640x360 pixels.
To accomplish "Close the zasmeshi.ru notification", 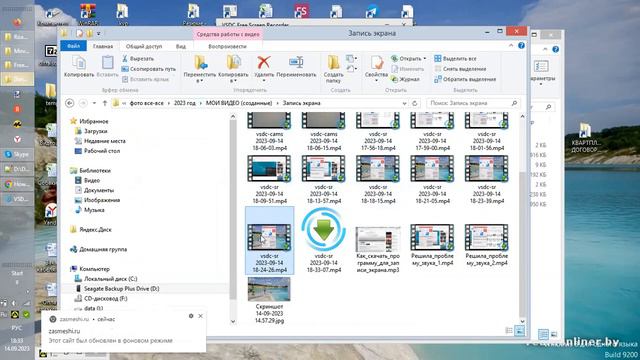I will [x=200, y=316].
